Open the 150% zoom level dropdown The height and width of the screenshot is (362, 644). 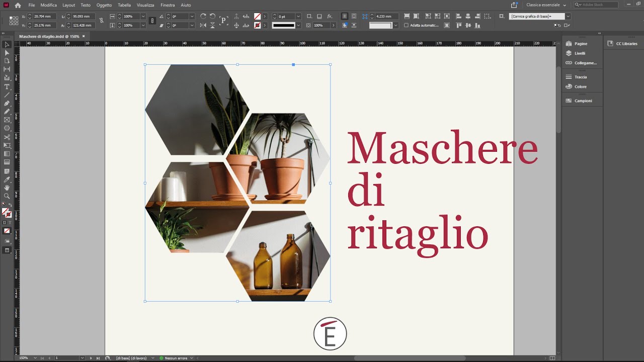35,358
